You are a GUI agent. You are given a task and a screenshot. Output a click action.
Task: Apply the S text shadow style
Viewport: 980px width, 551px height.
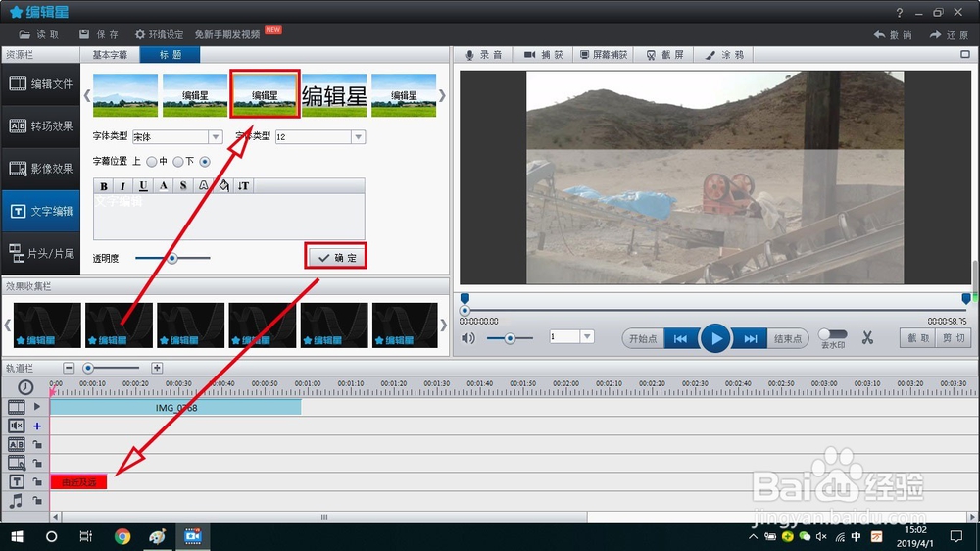pyautogui.click(x=183, y=185)
